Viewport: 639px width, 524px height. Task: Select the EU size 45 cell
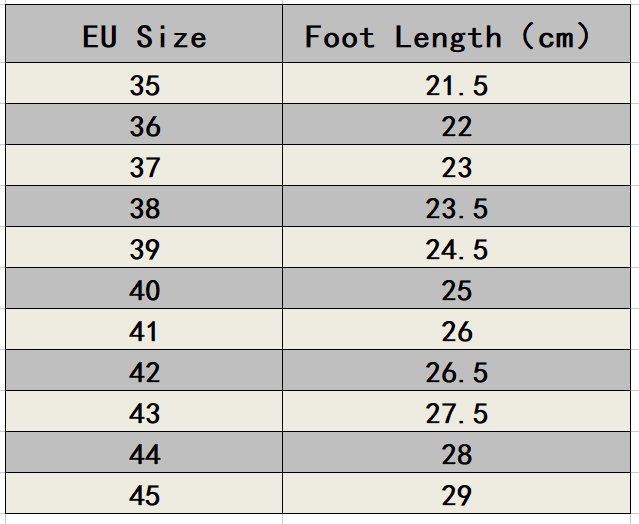[x=144, y=495]
